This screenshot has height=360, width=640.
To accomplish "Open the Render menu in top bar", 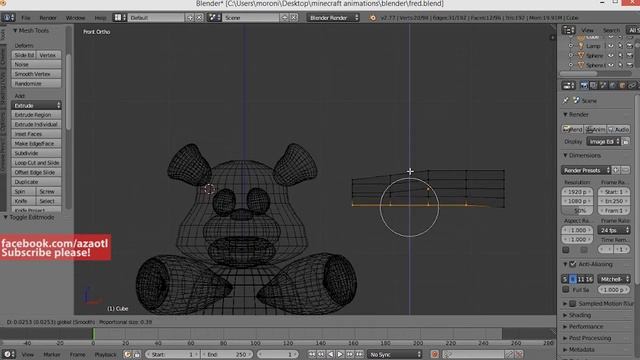I will pyautogui.click(x=48, y=18).
